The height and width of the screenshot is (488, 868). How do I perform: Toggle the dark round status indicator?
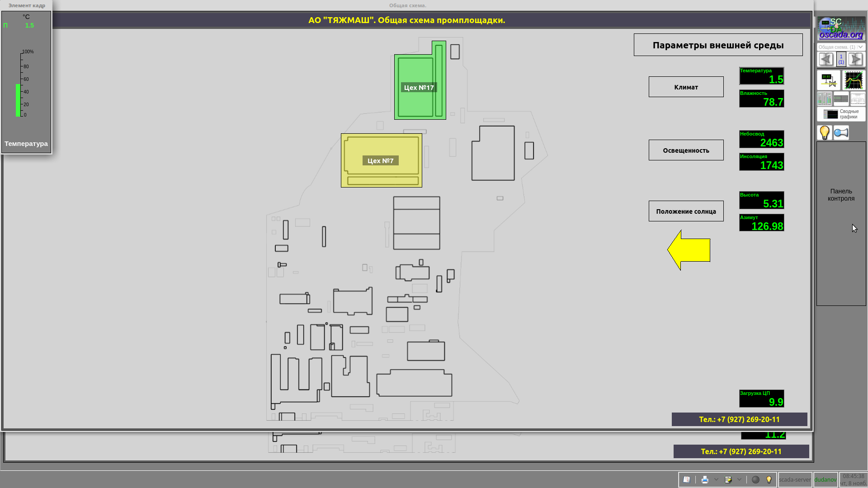click(755, 480)
